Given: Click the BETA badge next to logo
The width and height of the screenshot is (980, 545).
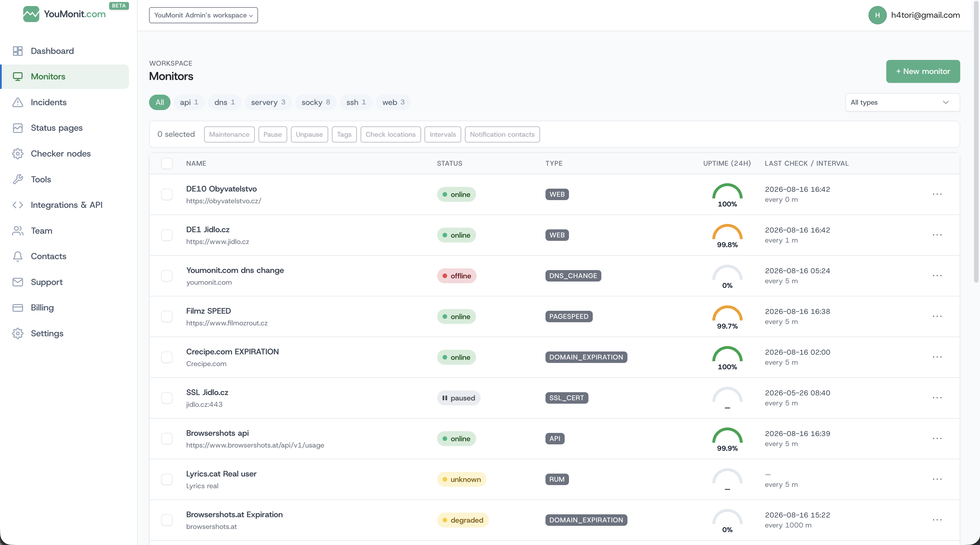Looking at the screenshot, I should click(x=119, y=6).
